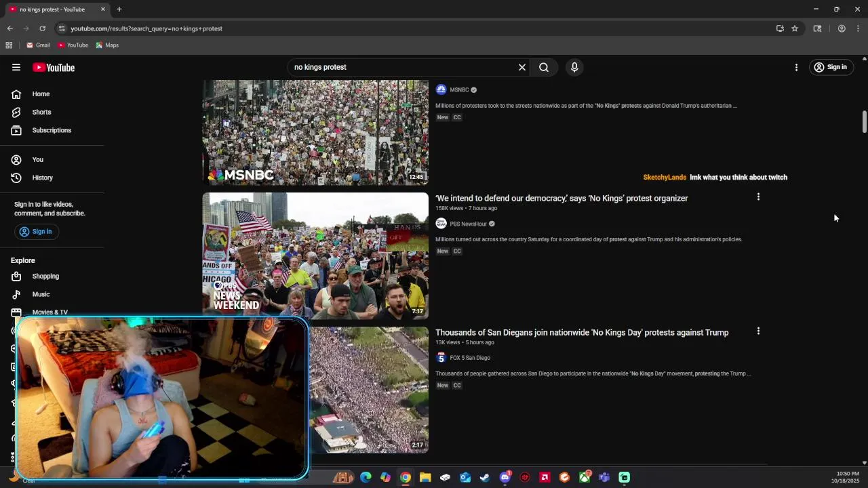Open Movies & TV in sidebar
868x488 pixels.
point(50,312)
